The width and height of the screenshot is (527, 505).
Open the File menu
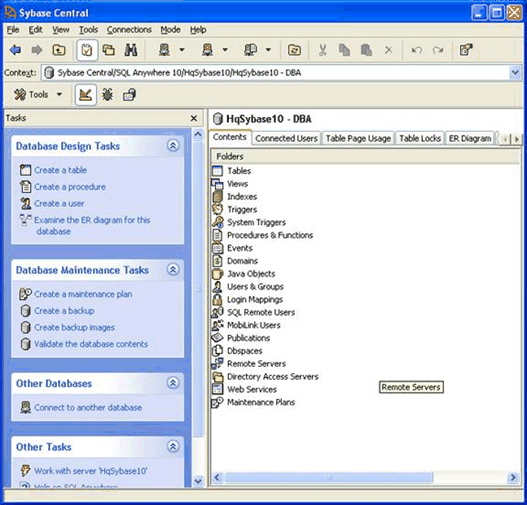13,30
